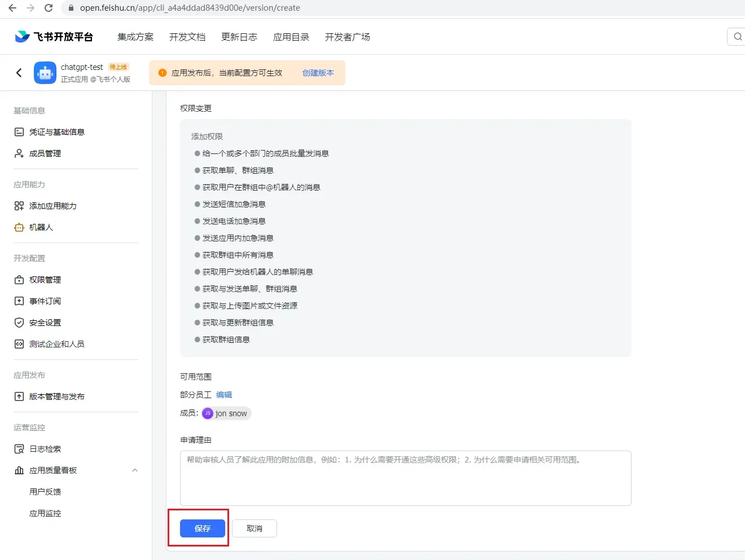Click the 安全设置 shield icon

pyautogui.click(x=19, y=323)
